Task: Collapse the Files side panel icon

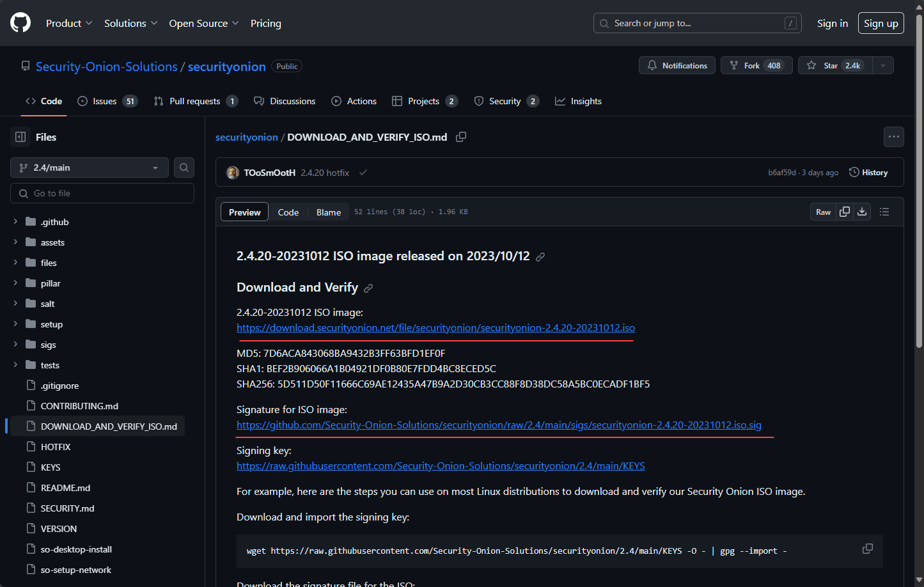Action: [x=20, y=137]
